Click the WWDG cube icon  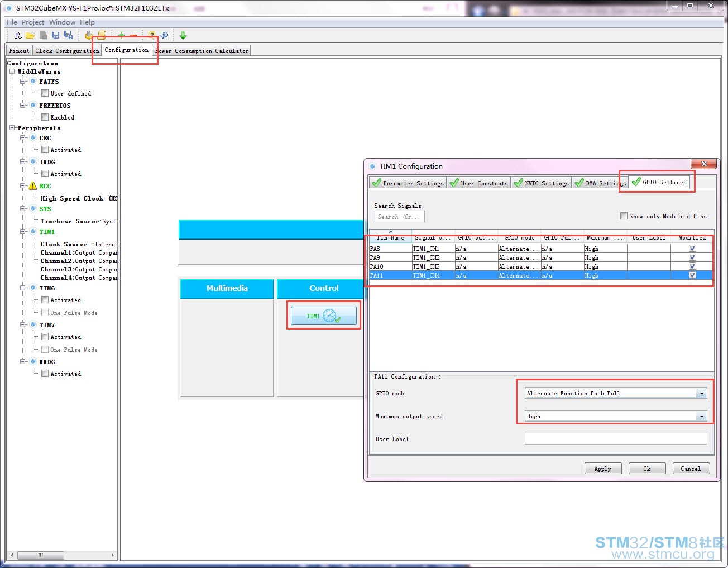coord(33,362)
